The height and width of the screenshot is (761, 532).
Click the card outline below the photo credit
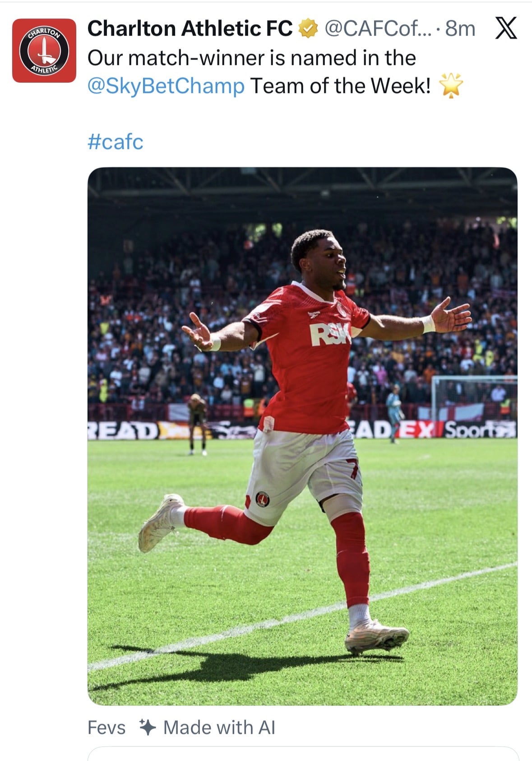tap(302, 754)
